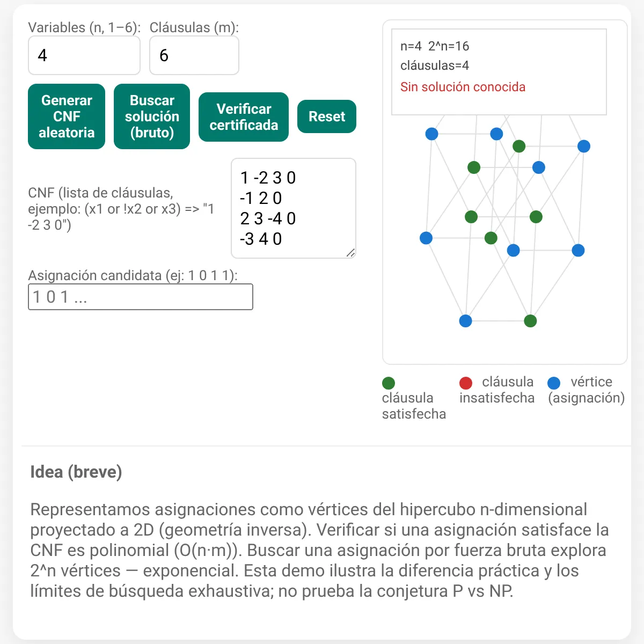
Task: Run Buscar solución (bruto)
Action: pos(152,116)
